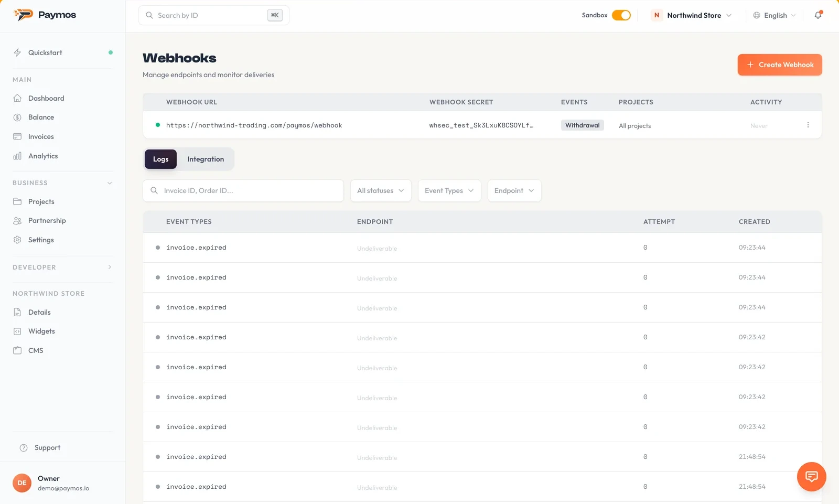Click the DE user avatar

pos(22,483)
